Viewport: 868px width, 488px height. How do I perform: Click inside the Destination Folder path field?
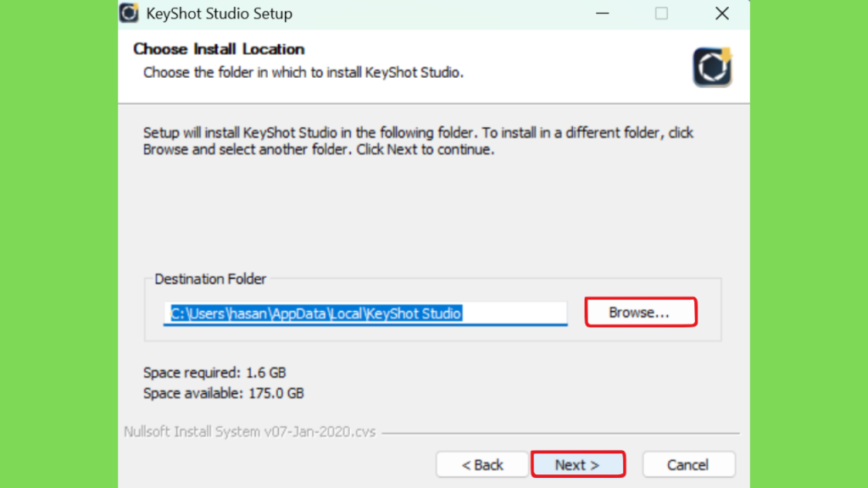click(365, 313)
